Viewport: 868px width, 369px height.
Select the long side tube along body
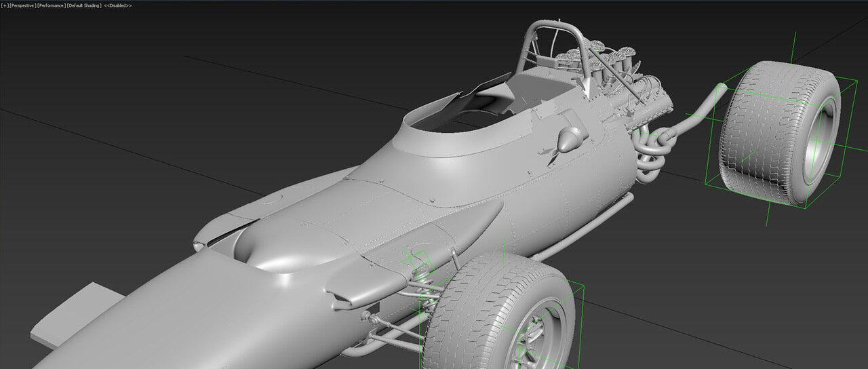pos(583,227)
